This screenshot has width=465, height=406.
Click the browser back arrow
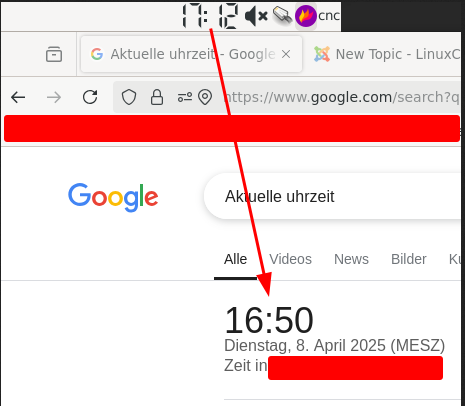(x=18, y=97)
